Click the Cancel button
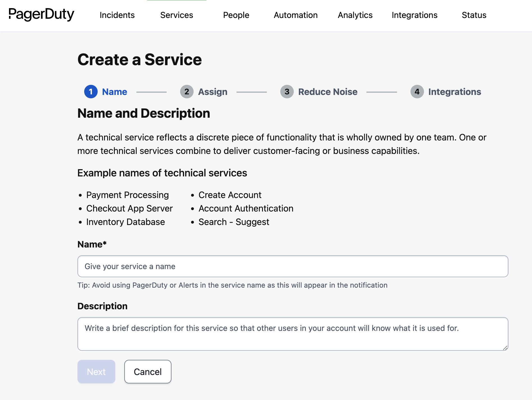The width and height of the screenshot is (532, 400). [148, 372]
